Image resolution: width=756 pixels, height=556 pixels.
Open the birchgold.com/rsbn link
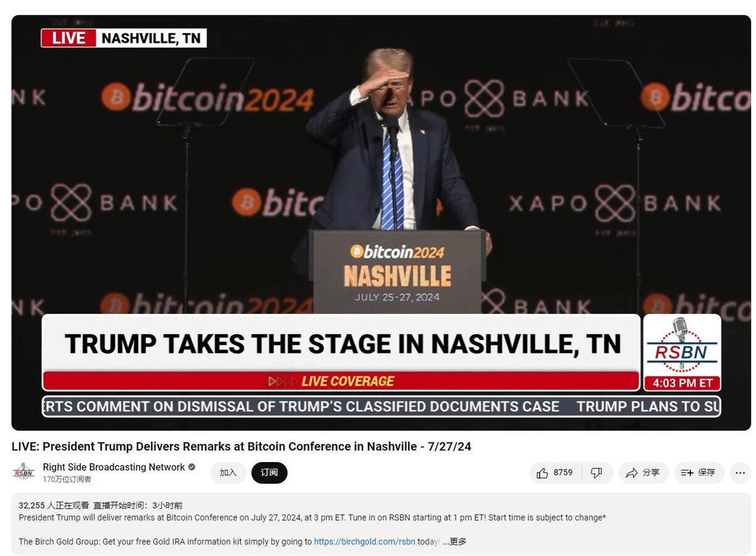point(364,542)
